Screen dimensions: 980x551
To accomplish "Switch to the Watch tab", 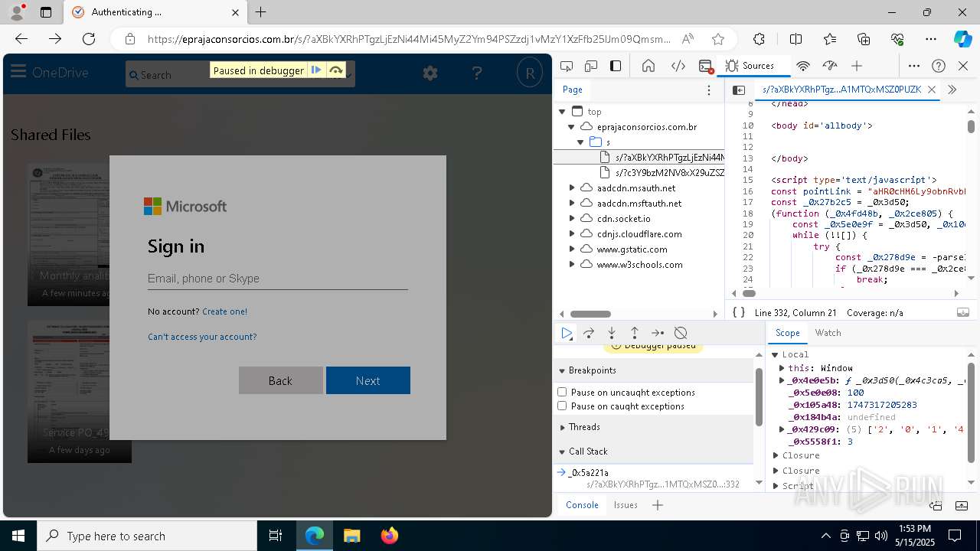I will click(828, 333).
